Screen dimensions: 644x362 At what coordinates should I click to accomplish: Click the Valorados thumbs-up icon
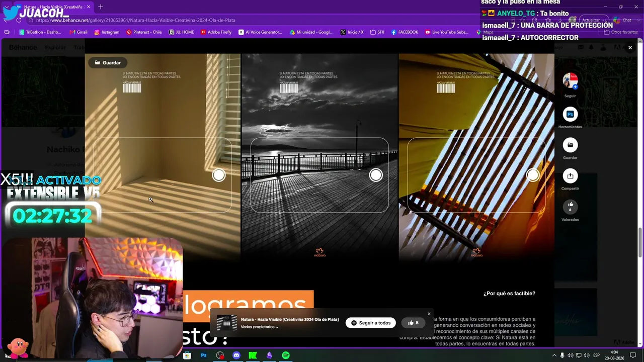pyautogui.click(x=570, y=207)
